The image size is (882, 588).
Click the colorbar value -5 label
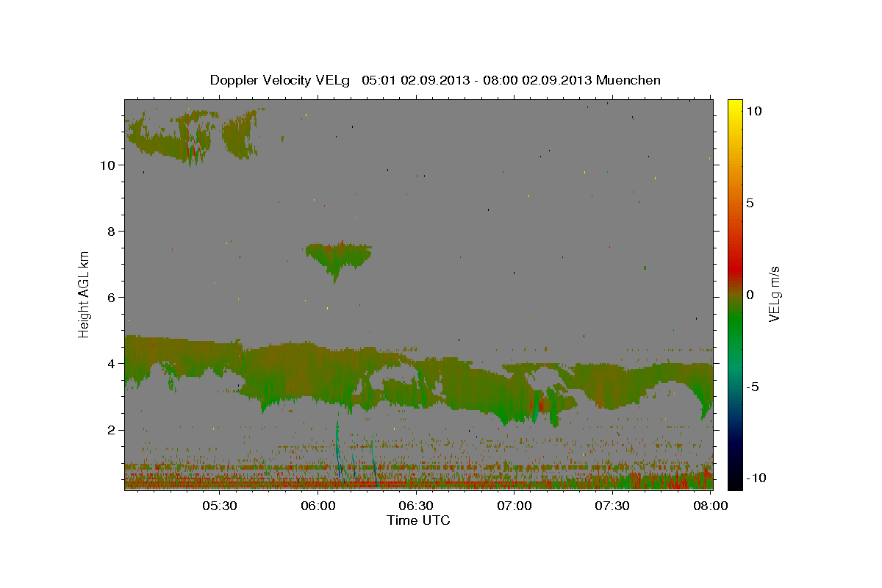click(x=752, y=387)
